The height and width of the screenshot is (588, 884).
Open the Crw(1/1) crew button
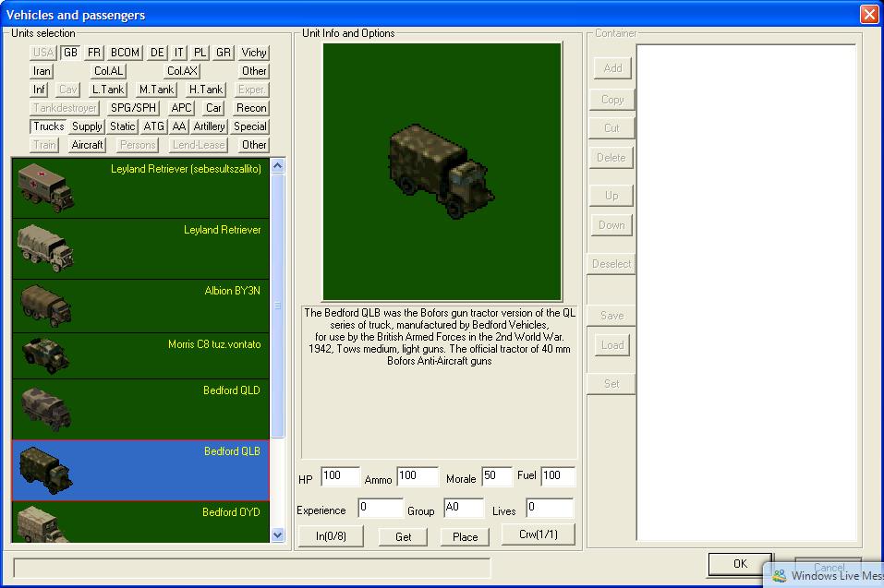(x=539, y=534)
